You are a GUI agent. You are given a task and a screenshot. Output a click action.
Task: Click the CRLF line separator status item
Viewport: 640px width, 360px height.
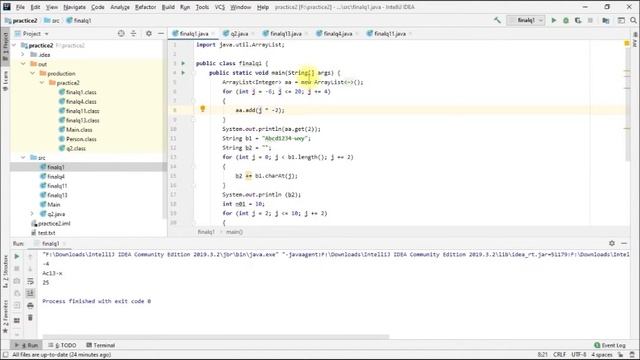[x=559, y=355]
